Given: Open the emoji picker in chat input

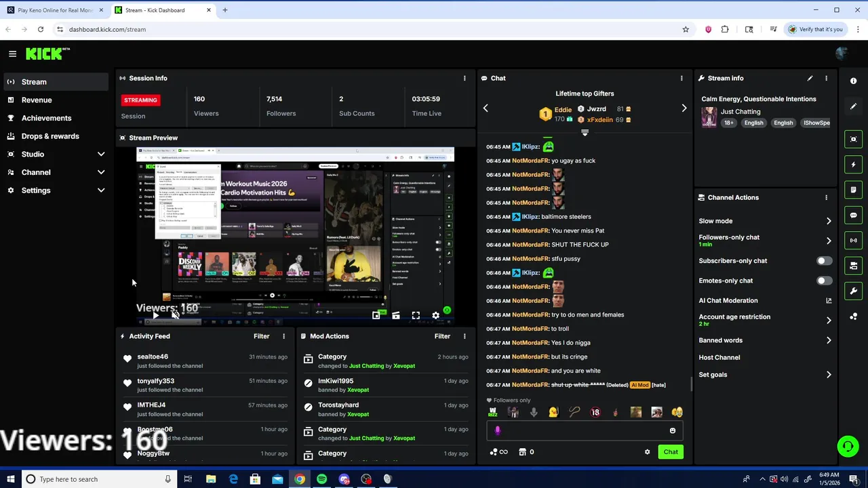Looking at the screenshot, I should [673, 430].
